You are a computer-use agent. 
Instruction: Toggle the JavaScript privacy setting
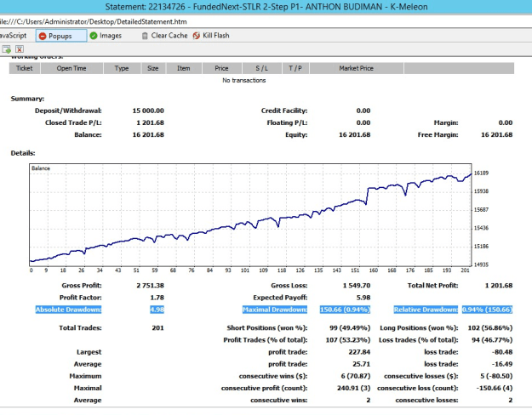coord(13,36)
